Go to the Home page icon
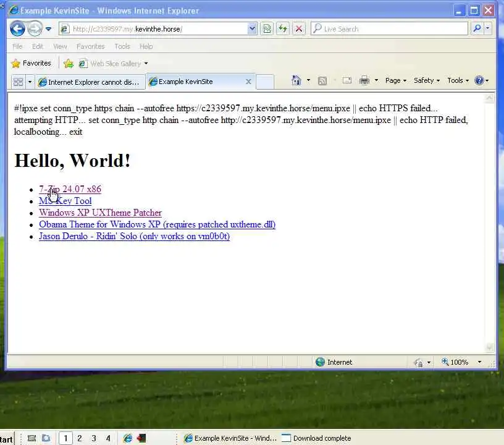 click(296, 80)
